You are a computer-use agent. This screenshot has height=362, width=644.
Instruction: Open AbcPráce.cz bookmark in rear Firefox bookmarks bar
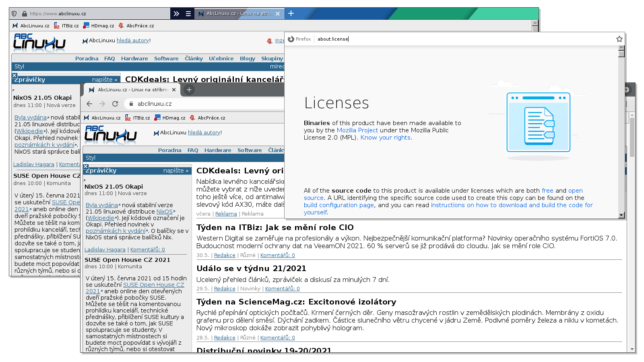[x=136, y=26]
